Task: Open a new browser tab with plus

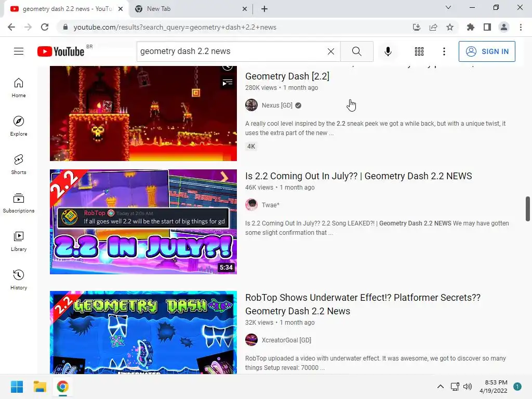Action: pyautogui.click(x=264, y=9)
